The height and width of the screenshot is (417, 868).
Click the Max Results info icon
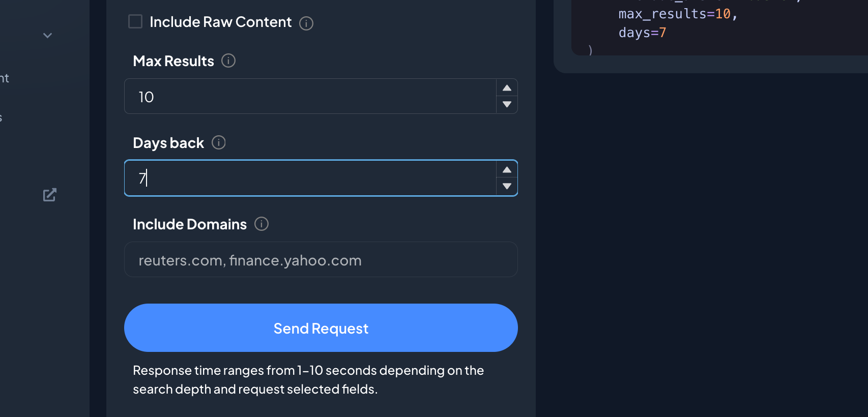228,61
